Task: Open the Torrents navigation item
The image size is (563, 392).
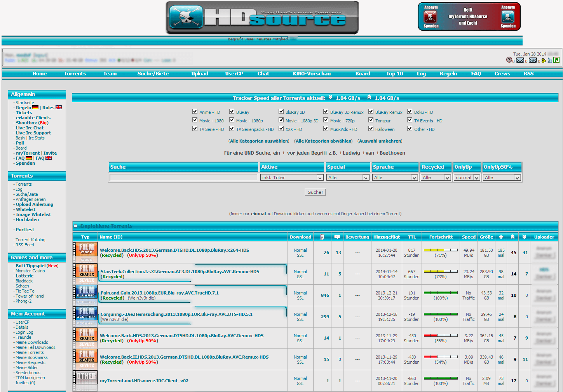Action: click(x=75, y=73)
